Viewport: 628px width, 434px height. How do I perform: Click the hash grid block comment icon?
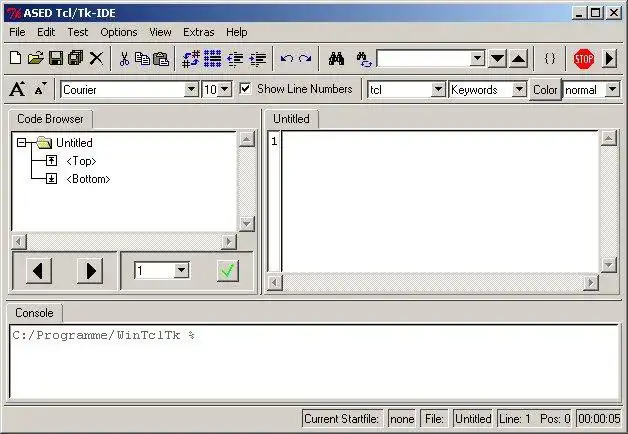[x=212, y=59]
